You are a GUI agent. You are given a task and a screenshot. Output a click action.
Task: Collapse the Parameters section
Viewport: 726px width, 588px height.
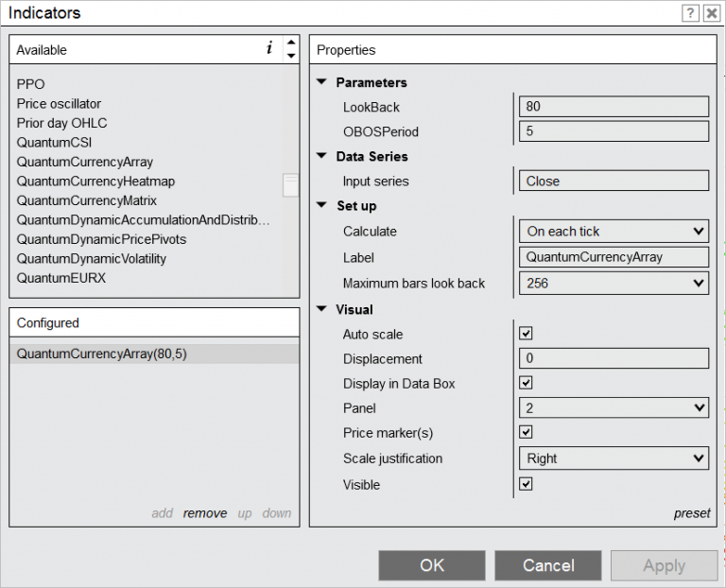pyautogui.click(x=322, y=82)
